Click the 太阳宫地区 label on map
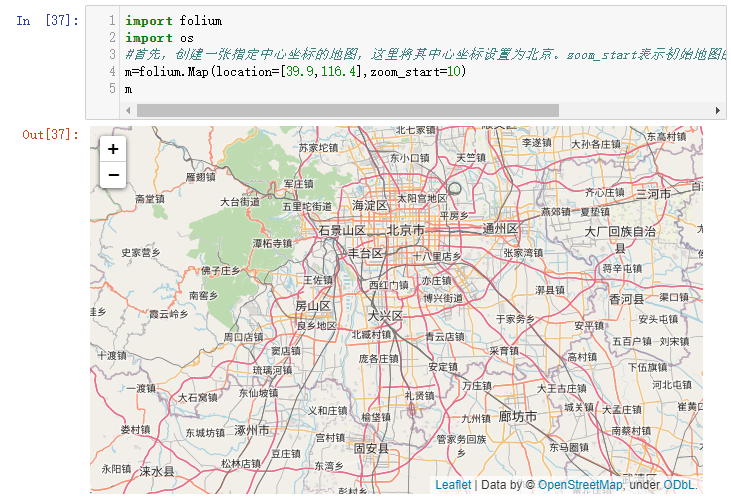This screenshot has height=502, width=731. [x=422, y=198]
